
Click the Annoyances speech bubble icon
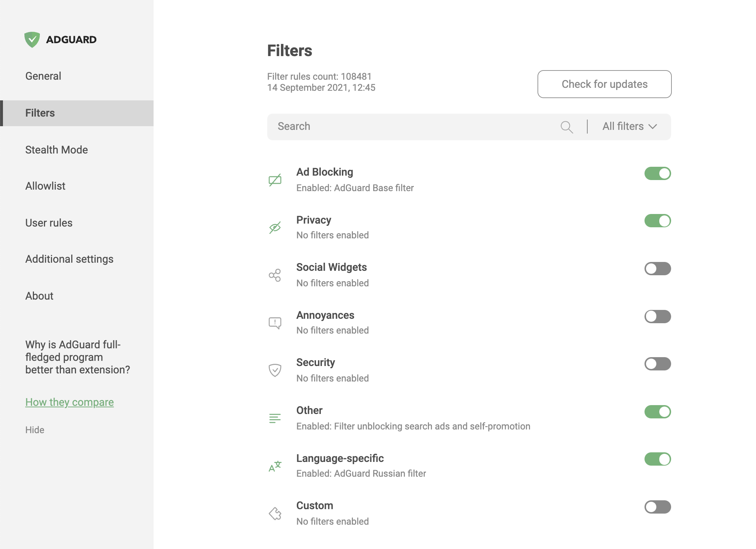click(x=274, y=322)
